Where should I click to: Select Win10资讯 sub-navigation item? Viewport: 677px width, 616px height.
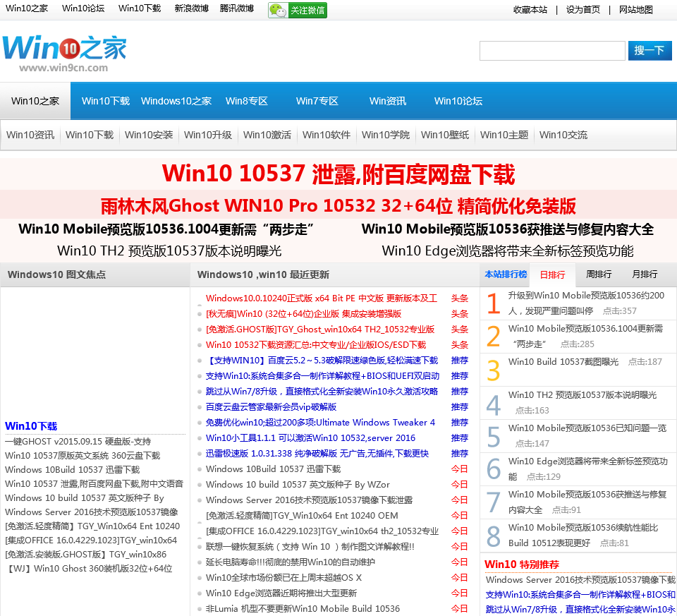[x=30, y=135]
